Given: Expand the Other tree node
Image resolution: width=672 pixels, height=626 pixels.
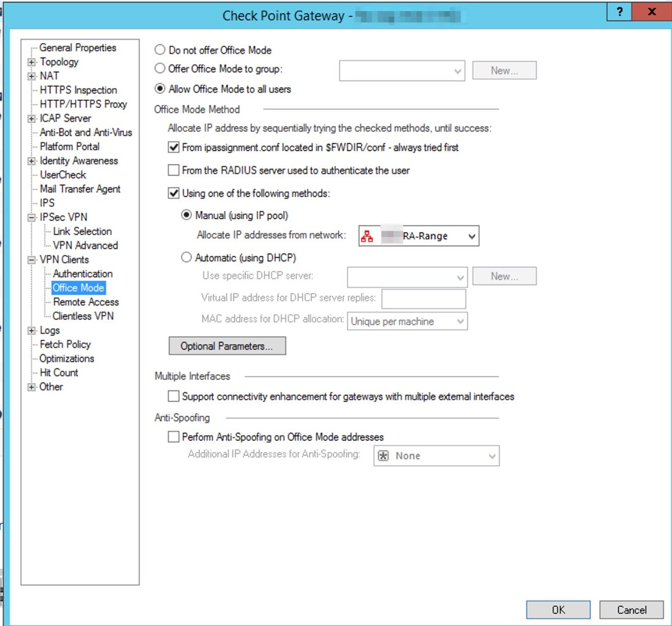Looking at the screenshot, I should click(31, 387).
